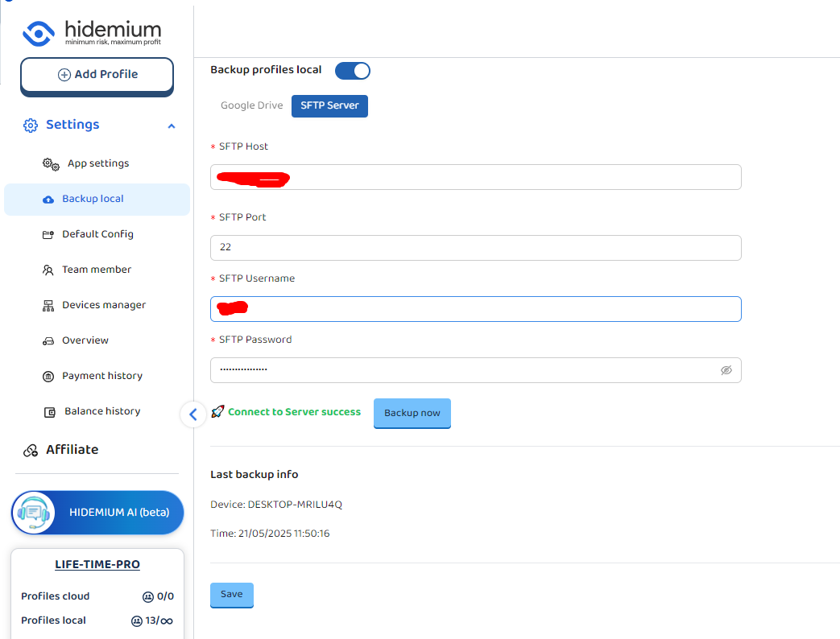Screen dimensions: 840x639
Task: Click the Save button
Action: (231, 594)
